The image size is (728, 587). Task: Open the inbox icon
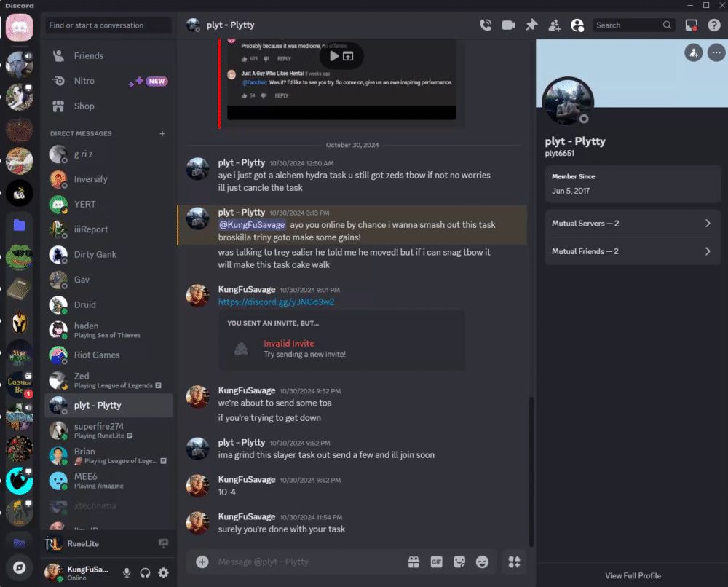[x=692, y=25]
